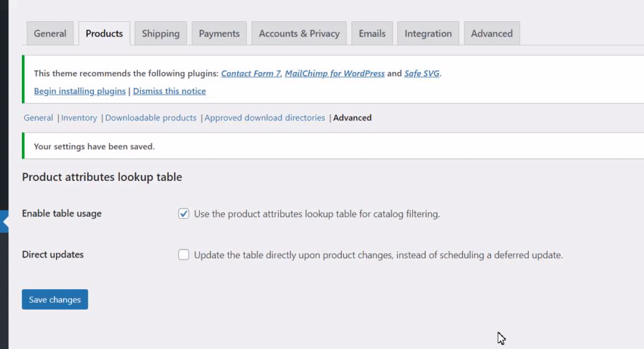Go to Inventory sub-section
Viewport: 644px width, 349px height.
tap(79, 118)
